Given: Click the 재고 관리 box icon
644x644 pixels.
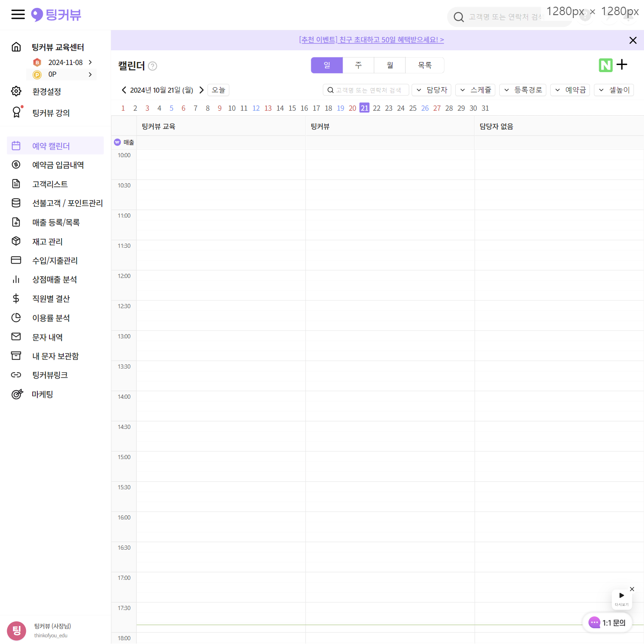Looking at the screenshot, I should point(16,241).
